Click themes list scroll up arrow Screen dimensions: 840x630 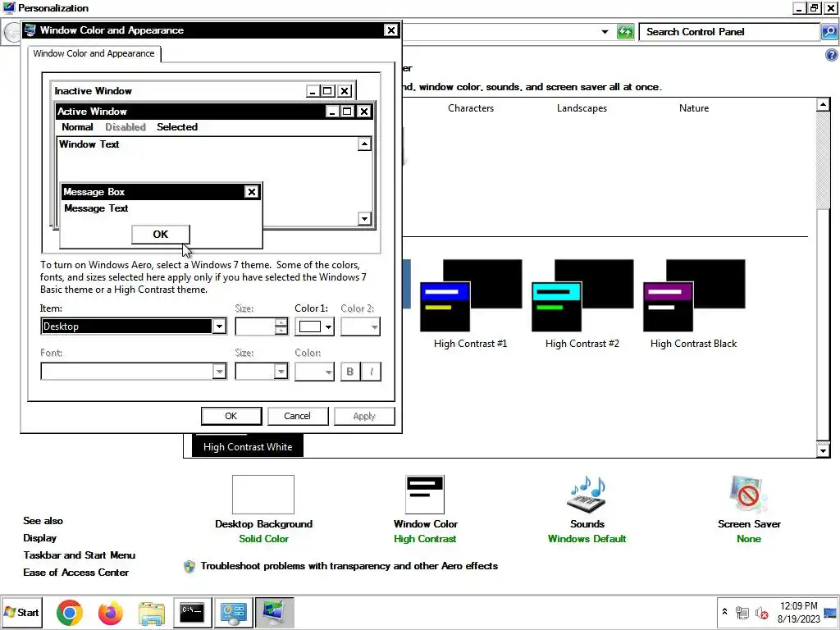(x=823, y=104)
